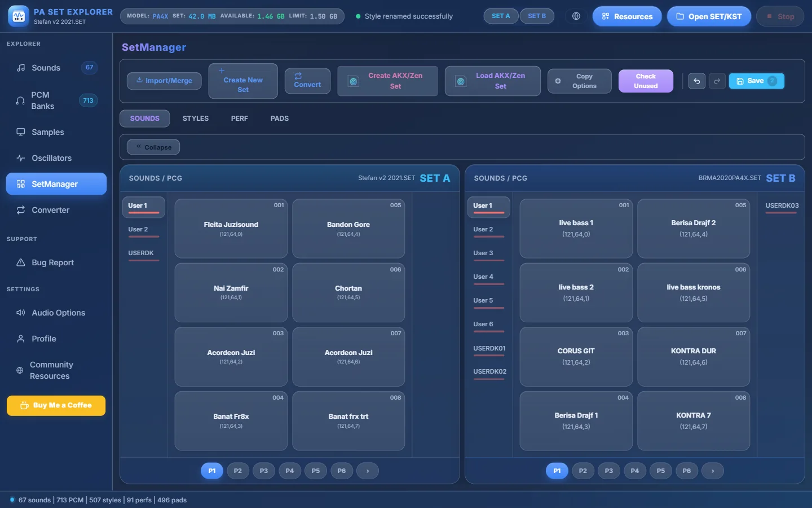Click the Import/Merge button
This screenshot has width=812, height=508.
tap(164, 81)
